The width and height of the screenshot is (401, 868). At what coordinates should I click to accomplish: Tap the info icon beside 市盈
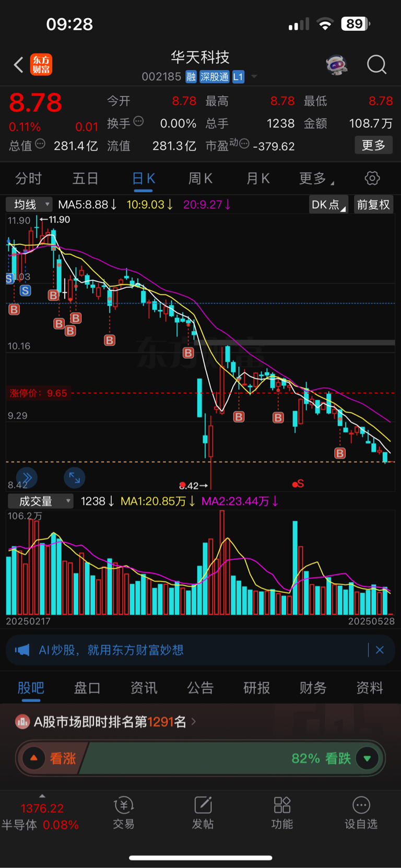pos(244,144)
